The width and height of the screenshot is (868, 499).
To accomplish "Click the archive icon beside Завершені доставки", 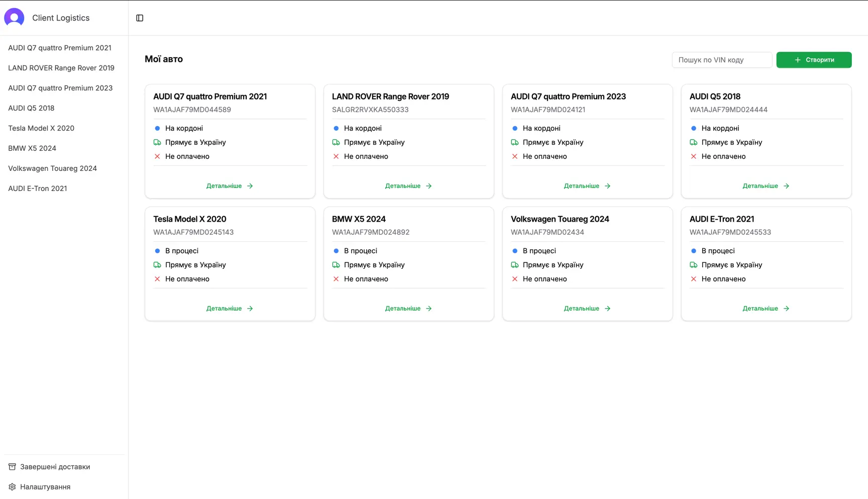I will (12, 467).
